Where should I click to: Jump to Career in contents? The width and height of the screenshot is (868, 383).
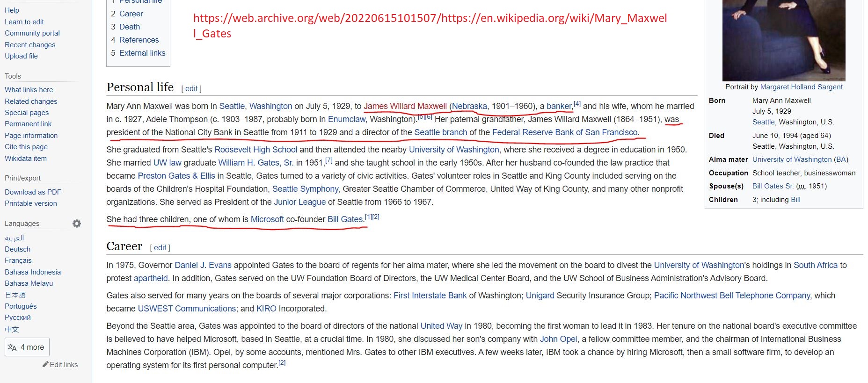pyautogui.click(x=131, y=14)
